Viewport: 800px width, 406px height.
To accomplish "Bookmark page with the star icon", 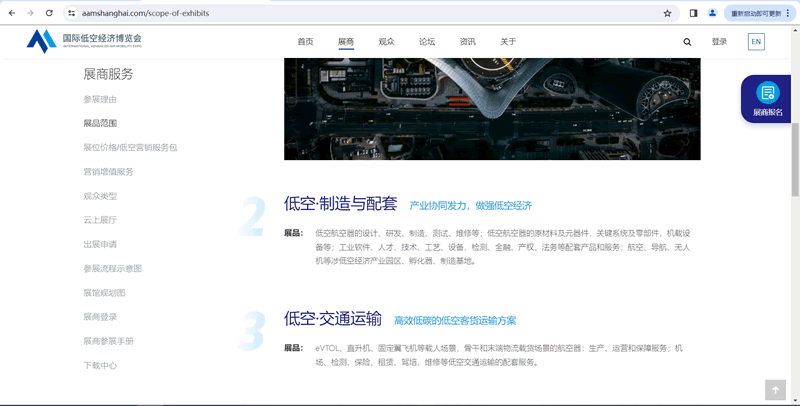I will (x=667, y=13).
